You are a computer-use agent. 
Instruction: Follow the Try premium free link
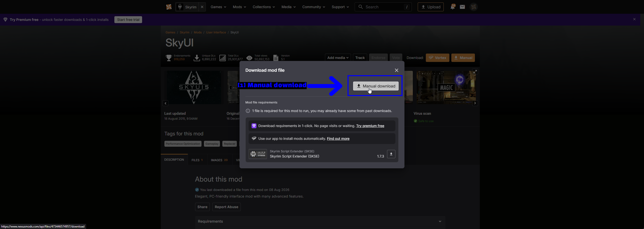click(x=370, y=126)
